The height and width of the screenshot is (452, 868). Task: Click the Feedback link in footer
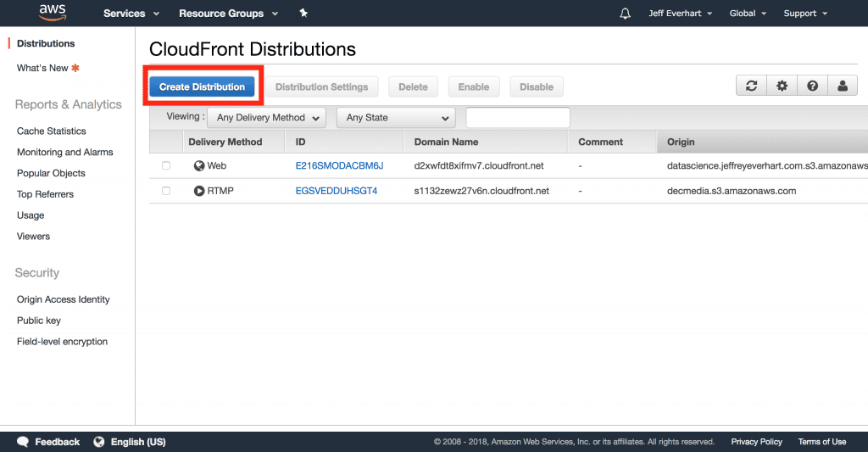pyautogui.click(x=57, y=442)
